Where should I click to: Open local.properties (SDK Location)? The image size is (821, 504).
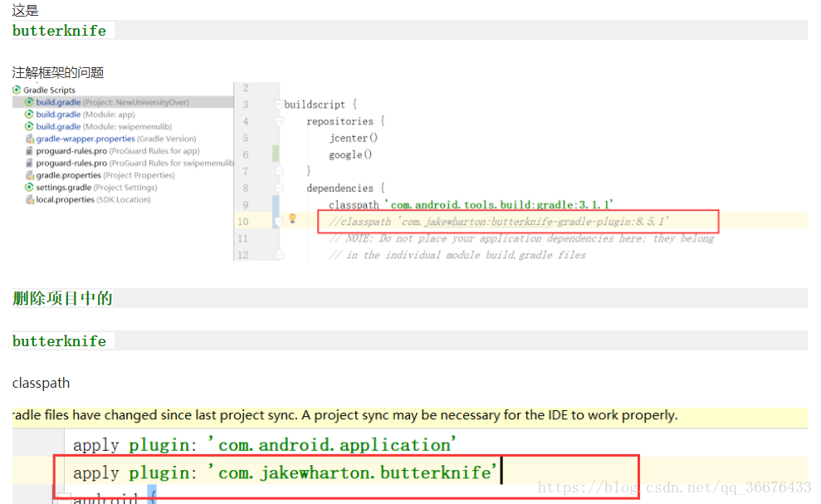(x=93, y=199)
